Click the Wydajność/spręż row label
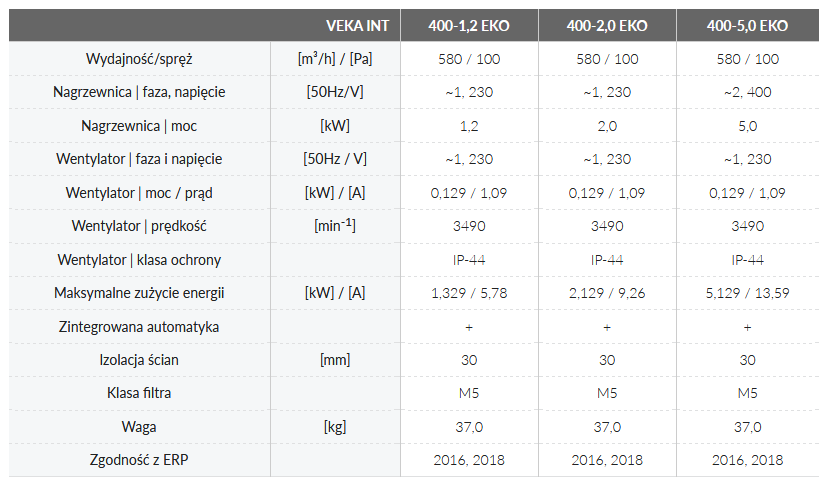 point(139,59)
